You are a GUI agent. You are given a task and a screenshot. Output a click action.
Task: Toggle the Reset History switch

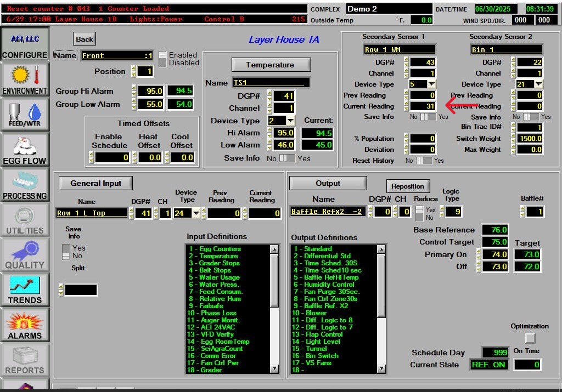click(x=424, y=161)
